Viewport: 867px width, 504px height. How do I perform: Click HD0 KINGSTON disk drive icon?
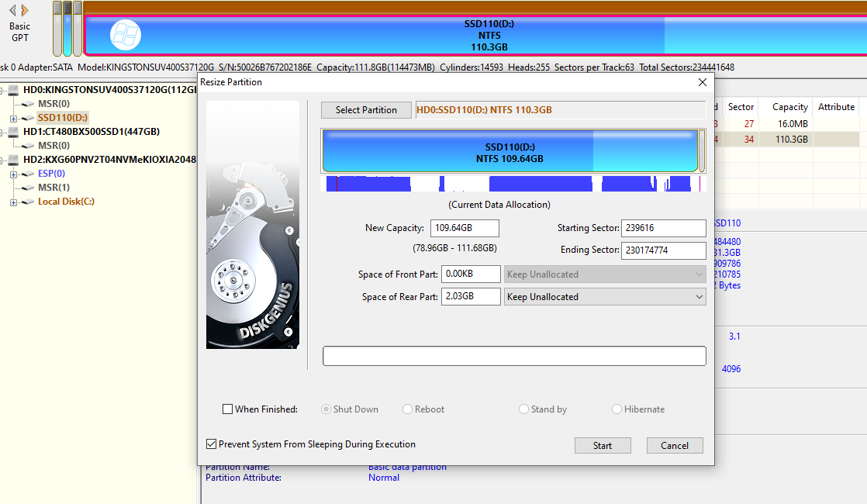coord(13,89)
